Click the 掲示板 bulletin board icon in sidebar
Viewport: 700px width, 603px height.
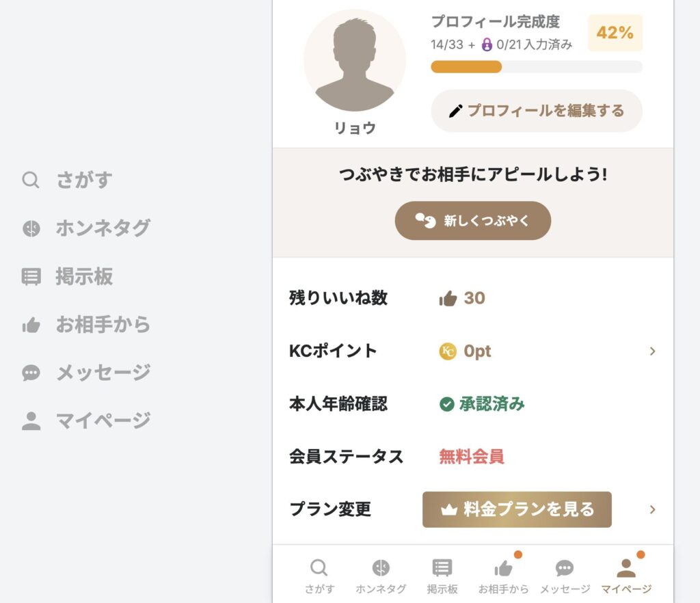(30, 276)
